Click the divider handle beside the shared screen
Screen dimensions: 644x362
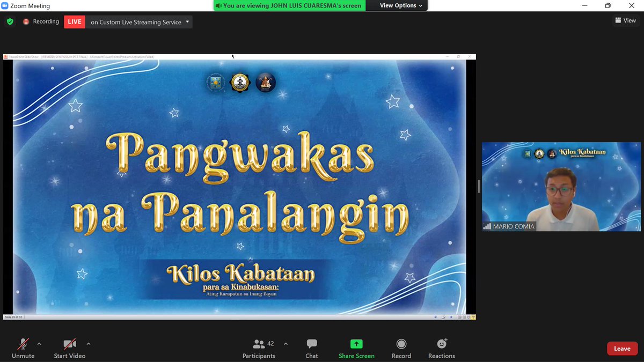point(479,186)
